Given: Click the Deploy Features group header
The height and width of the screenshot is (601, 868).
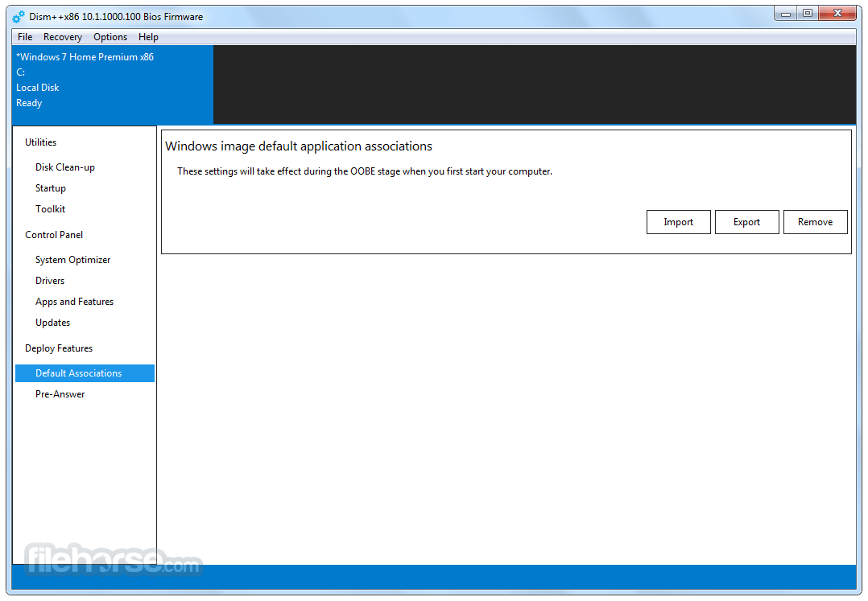Looking at the screenshot, I should pyautogui.click(x=59, y=348).
